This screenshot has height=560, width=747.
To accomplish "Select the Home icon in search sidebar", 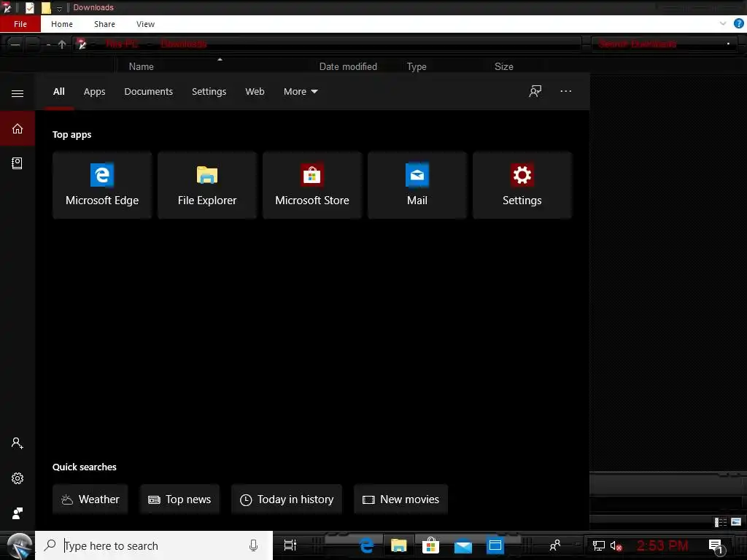I will pyautogui.click(x=18, y=128).
